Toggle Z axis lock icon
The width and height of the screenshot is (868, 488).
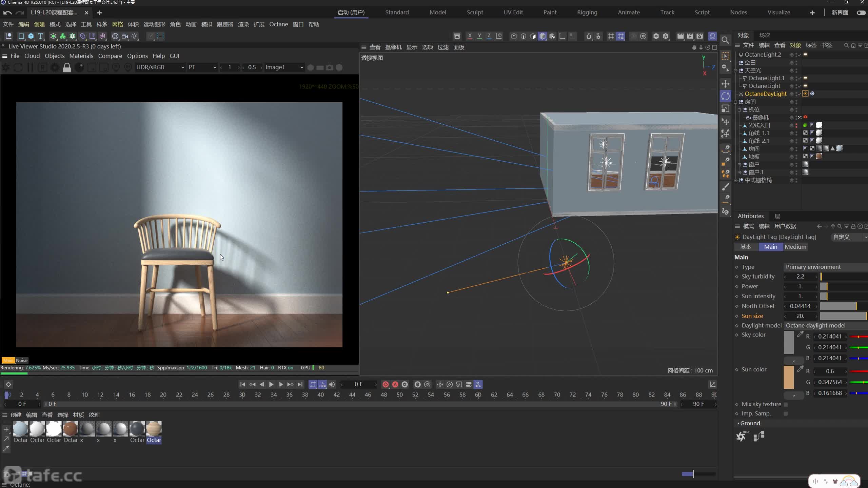point(489,36)
